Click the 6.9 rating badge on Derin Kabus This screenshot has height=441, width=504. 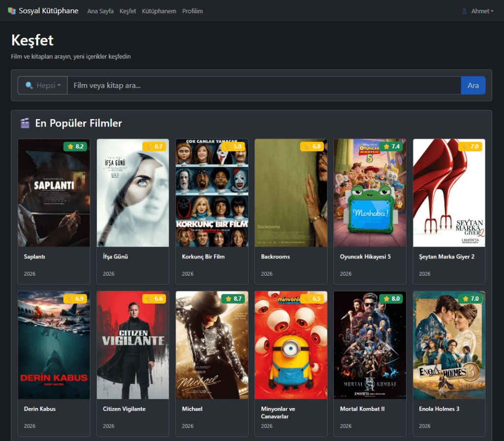(75, 299)
